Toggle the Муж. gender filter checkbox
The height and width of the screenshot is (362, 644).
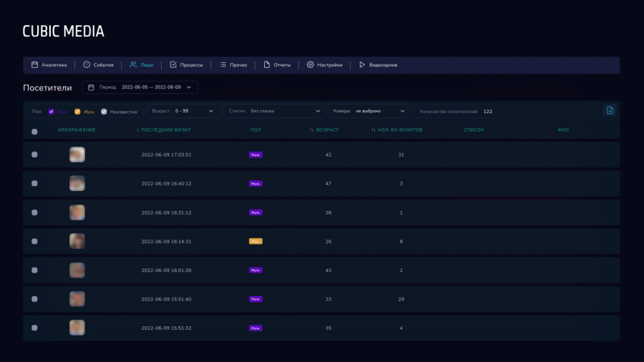(52, 112)
